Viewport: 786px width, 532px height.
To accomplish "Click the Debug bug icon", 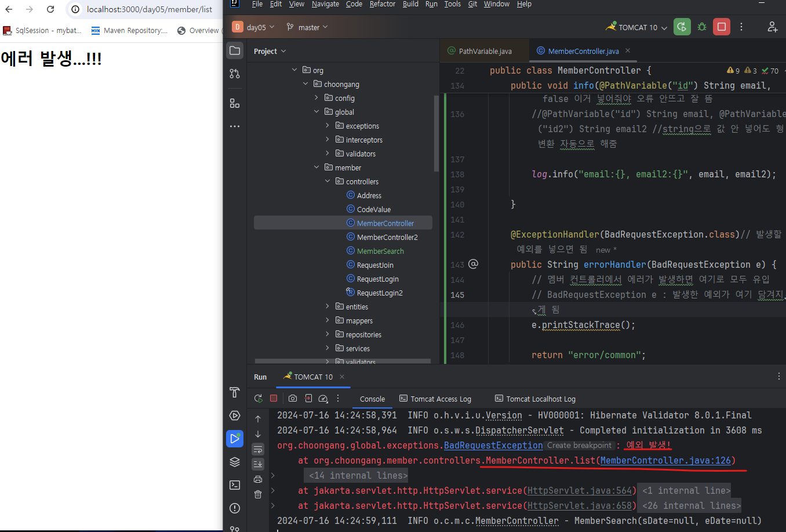I will 702,27.
